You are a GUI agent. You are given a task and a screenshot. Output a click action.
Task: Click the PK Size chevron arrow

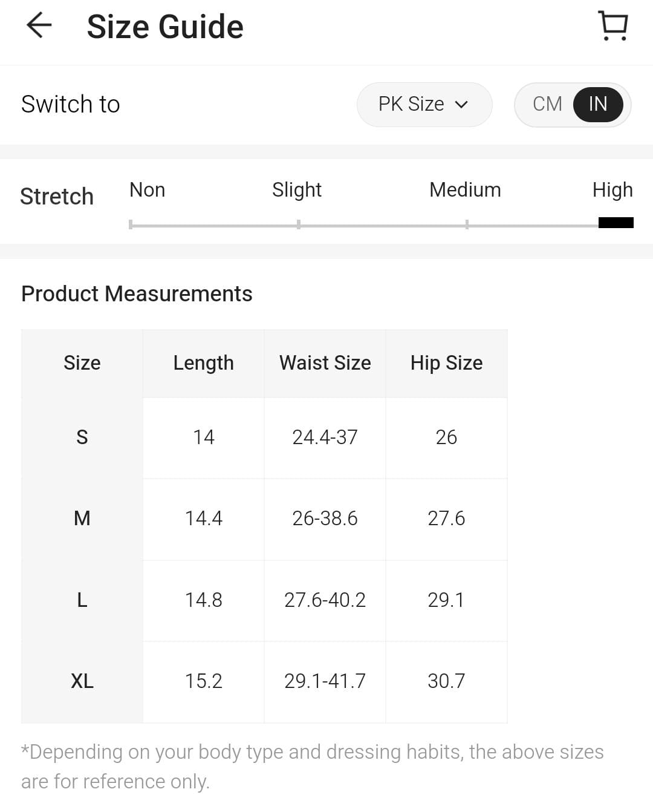[461, 105]
